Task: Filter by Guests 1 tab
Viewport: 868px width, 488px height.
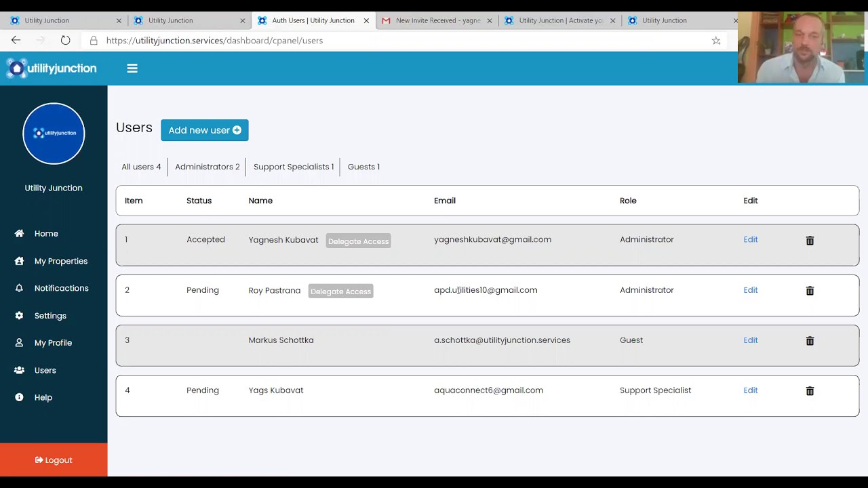Action: 363,167
